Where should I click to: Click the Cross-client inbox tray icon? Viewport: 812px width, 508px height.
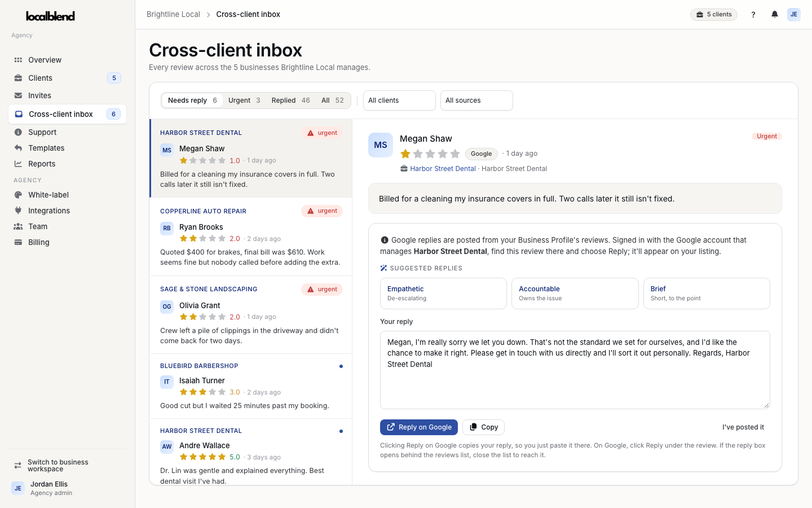click(19, 114)
